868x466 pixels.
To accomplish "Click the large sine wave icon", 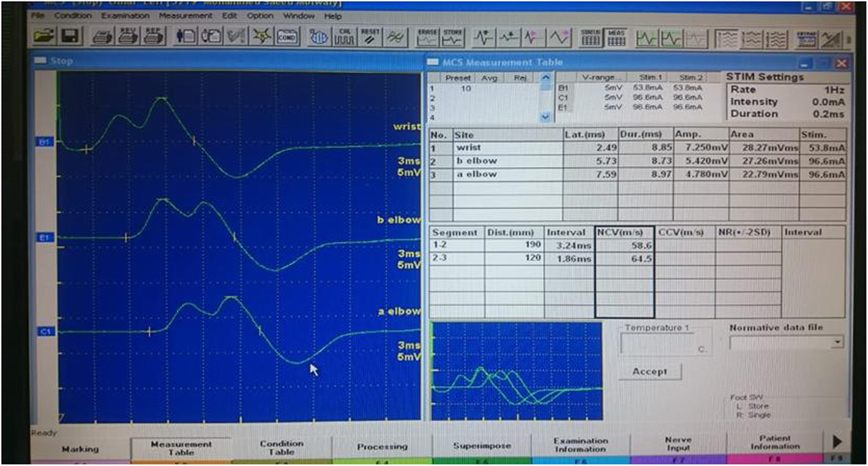I will click(x=559, y=37).
